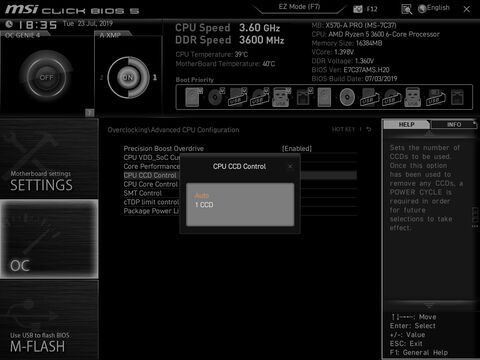Click the DDR Speed 3600 MHz readout
480x360 pixels.
[x=230, y=40]
